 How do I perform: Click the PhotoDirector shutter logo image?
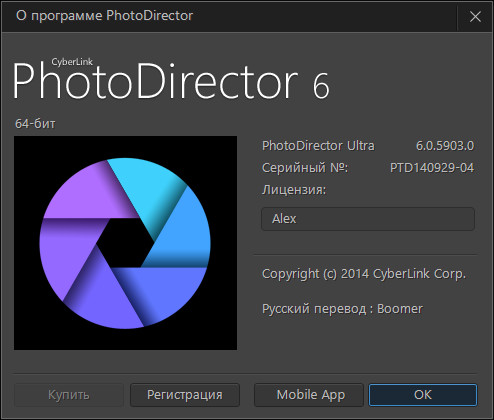click(125, 243)
